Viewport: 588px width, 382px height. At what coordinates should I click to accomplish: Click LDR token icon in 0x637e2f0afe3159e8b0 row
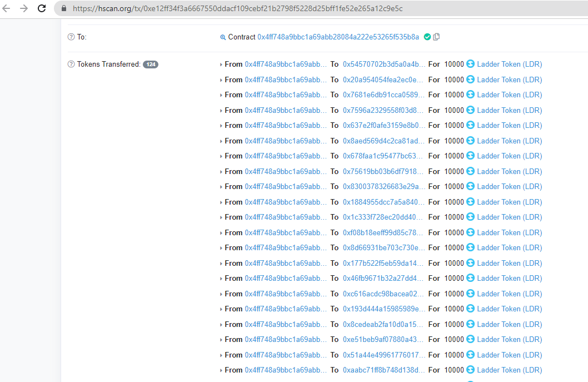(470, 125)
